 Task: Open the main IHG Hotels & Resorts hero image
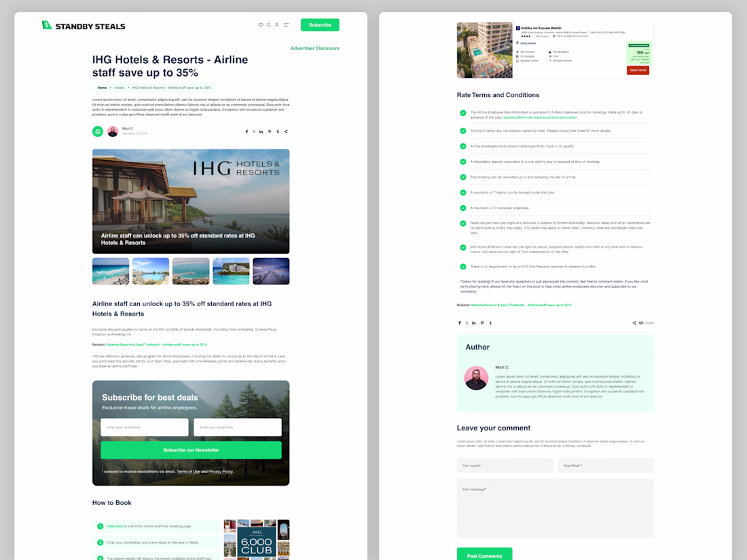(191, 202)
